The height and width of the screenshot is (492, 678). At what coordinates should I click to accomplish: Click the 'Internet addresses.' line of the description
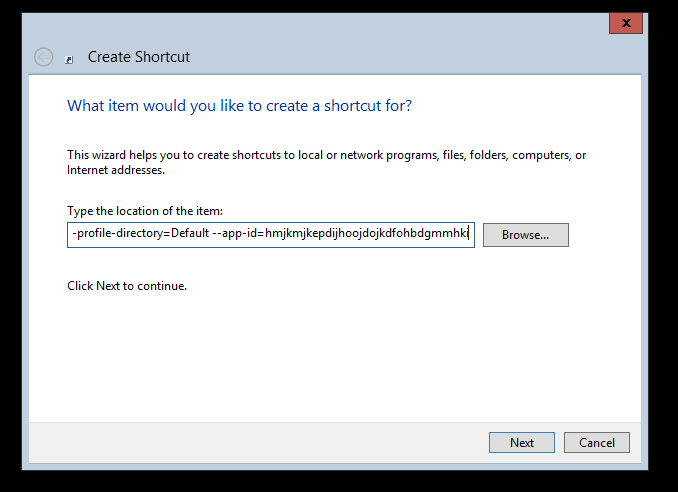116,170
